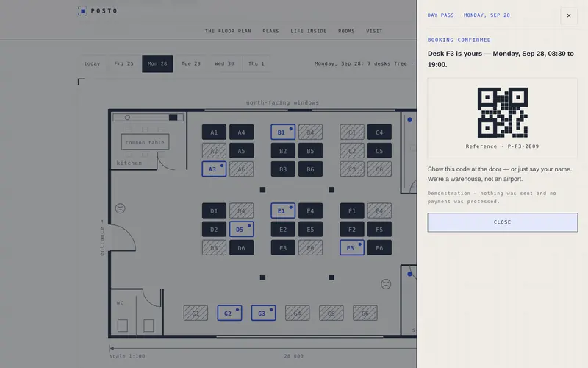Select desk F6 on the floor plan
588x368 pixels.
pyautogui.click(x=379, y=247)
